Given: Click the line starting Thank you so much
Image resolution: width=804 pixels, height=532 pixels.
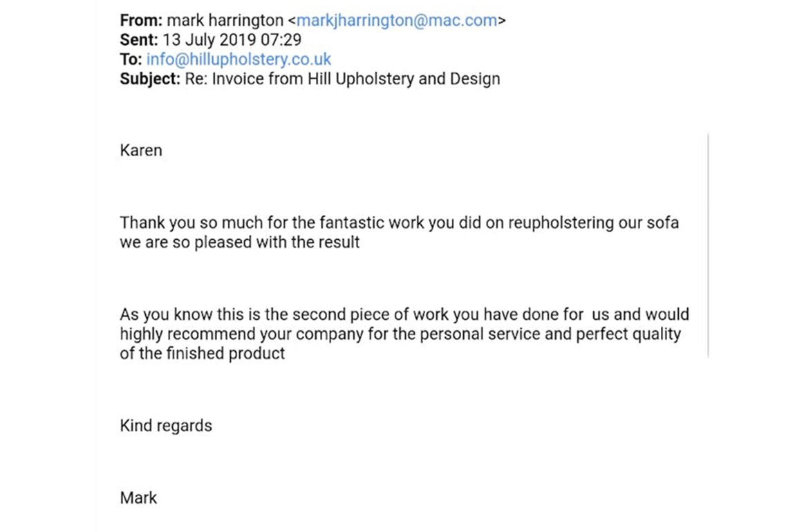Looking at the screenshot, I should 400,223.
